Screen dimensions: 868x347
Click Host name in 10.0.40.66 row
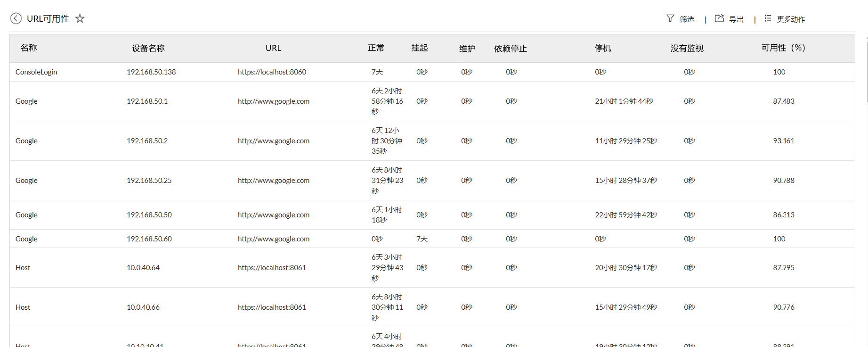click(x=23, y=307)
